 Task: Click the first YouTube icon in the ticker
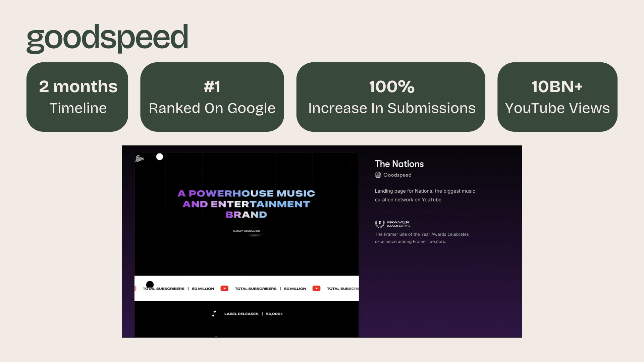coord(224,288)
